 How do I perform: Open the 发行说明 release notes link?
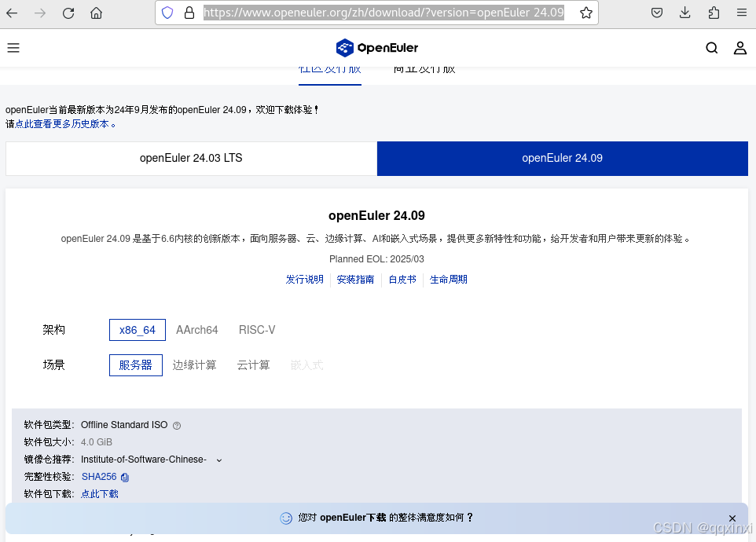(304, 280)
